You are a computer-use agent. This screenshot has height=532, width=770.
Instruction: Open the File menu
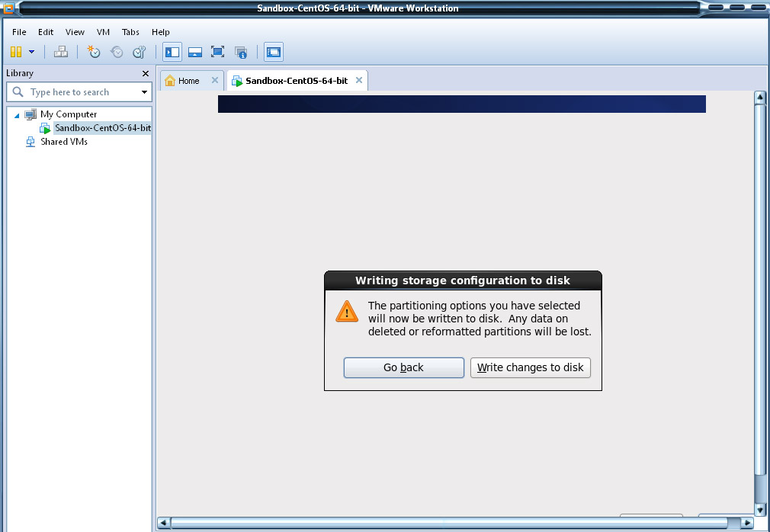(x=19, y=32)
